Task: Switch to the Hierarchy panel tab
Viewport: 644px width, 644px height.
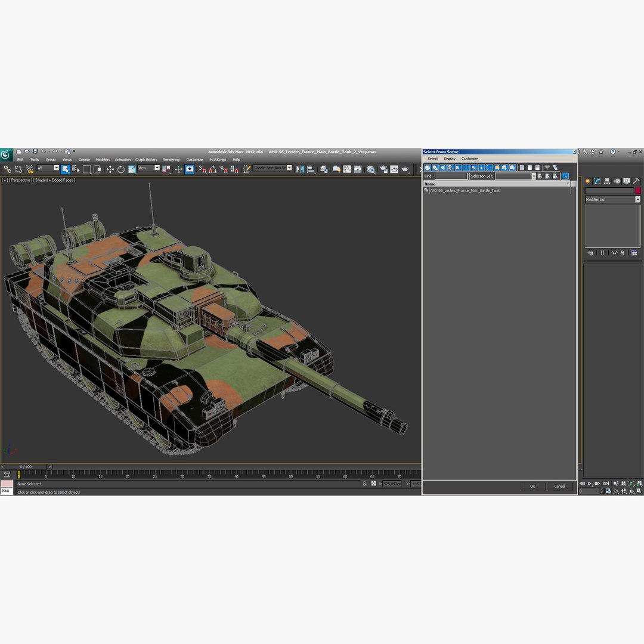Action: point(607,181)
